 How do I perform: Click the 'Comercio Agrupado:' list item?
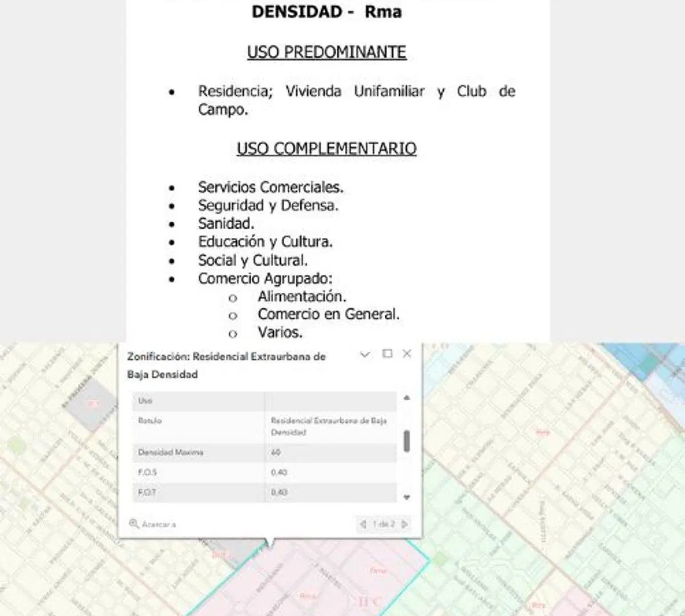(265, 278)
